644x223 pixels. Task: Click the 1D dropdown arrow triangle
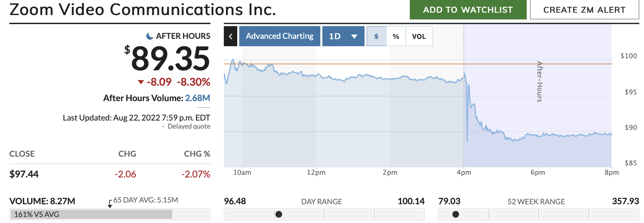click(354, 36)
